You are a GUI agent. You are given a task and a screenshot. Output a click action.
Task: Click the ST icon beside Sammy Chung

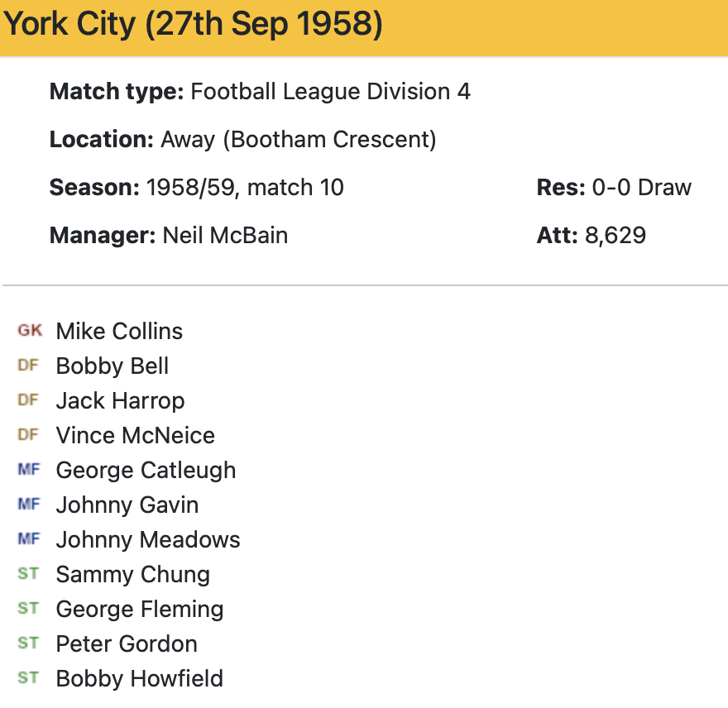pyautogui.click(x=28, y=574)
